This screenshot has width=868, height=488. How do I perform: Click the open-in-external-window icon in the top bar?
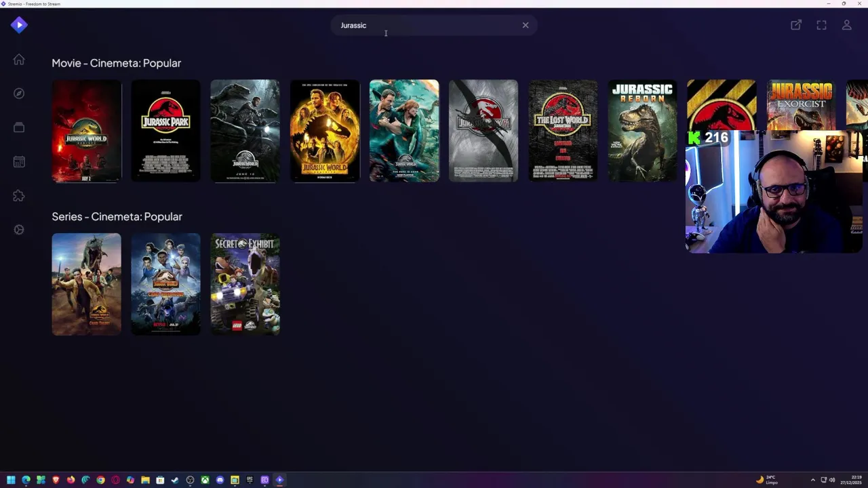coord(796,25)
